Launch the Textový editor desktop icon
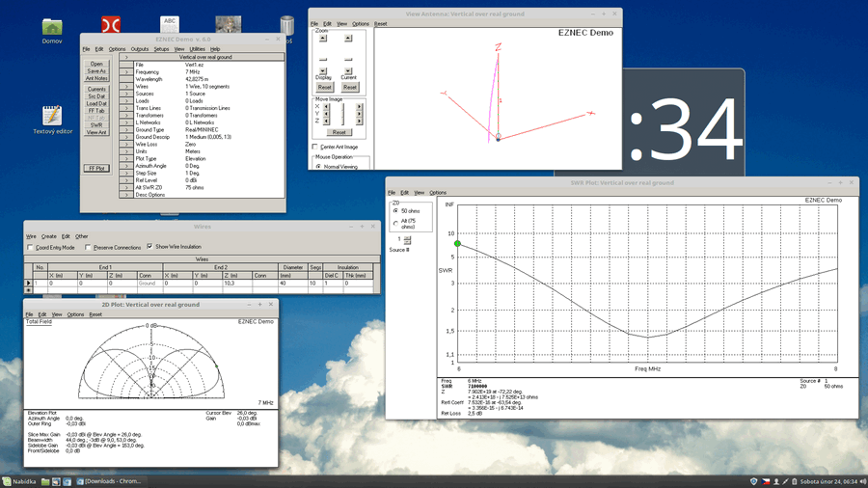868x488 pixels. click(52, 117)
